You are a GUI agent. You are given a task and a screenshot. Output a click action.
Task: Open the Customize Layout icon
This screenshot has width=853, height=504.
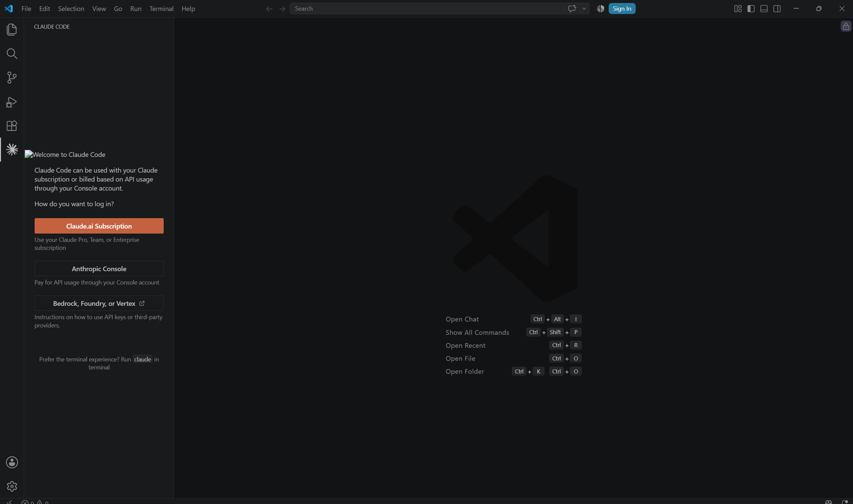[x=738, y=8]
